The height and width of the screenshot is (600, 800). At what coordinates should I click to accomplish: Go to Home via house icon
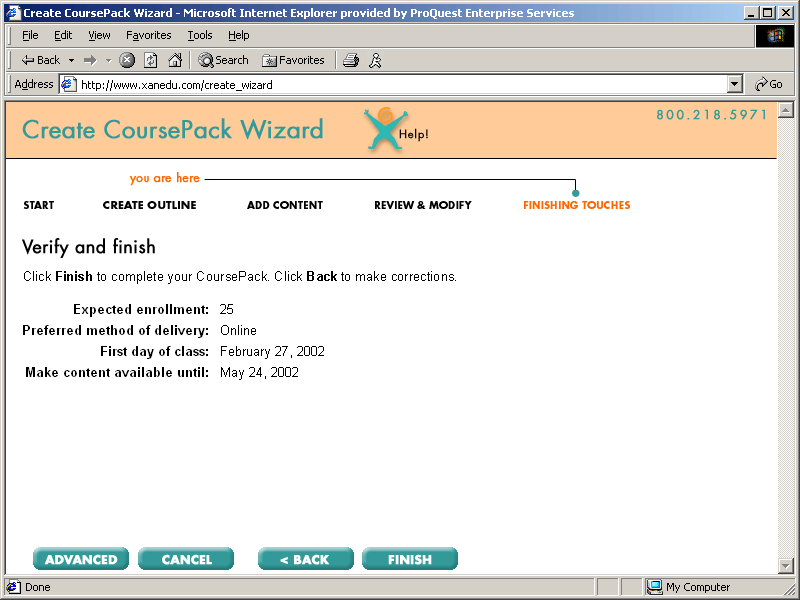(175, 60)
